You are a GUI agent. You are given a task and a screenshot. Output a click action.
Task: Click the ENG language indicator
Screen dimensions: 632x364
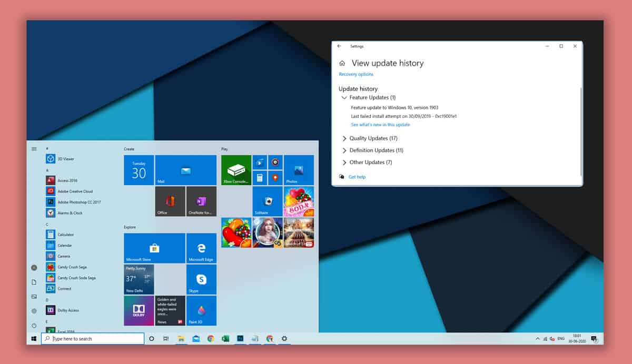pyautogui.click(x=561, y=339)
